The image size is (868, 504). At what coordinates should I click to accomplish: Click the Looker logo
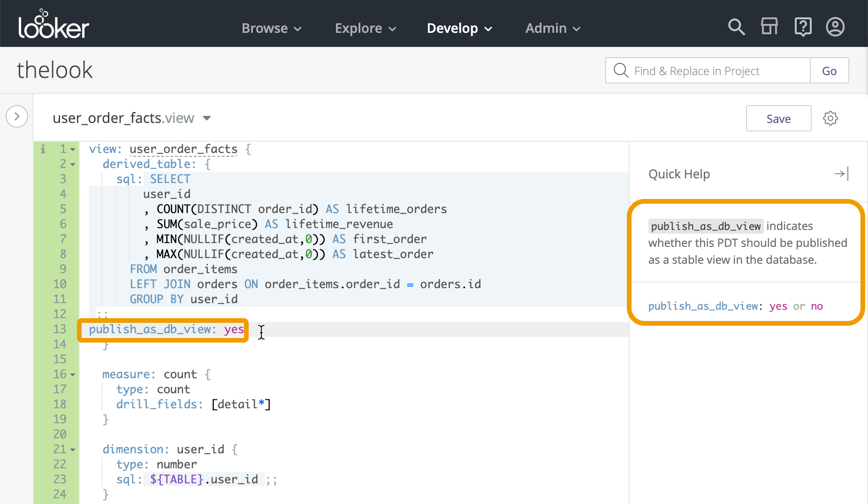(53, 24)
